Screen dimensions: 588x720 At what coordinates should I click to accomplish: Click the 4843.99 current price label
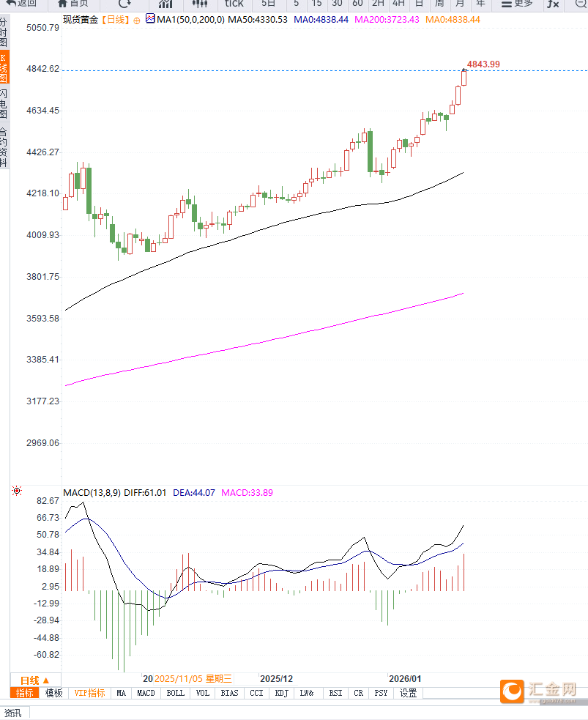[483, 64]
